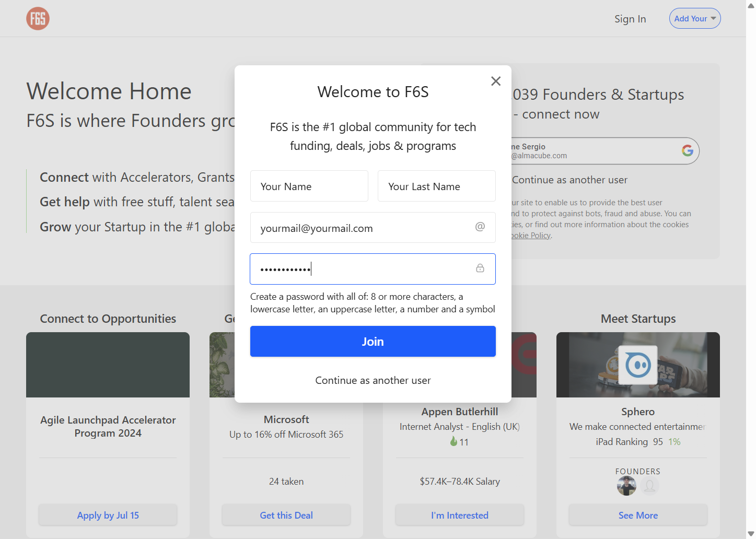Click the lock icon in password field
Viewport: 756px width, 539px height.
[480, 268]
